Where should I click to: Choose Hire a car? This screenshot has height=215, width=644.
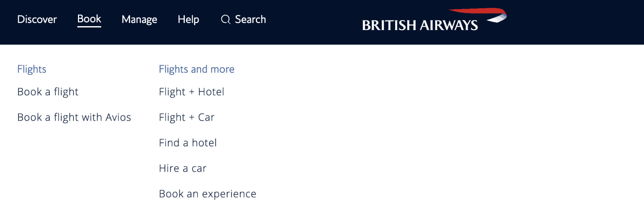tap(182, 168)
